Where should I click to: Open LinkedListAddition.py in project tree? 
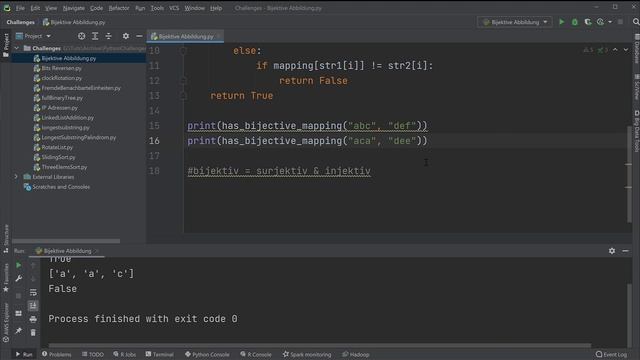pyautogui.click(x=64, y=118)
